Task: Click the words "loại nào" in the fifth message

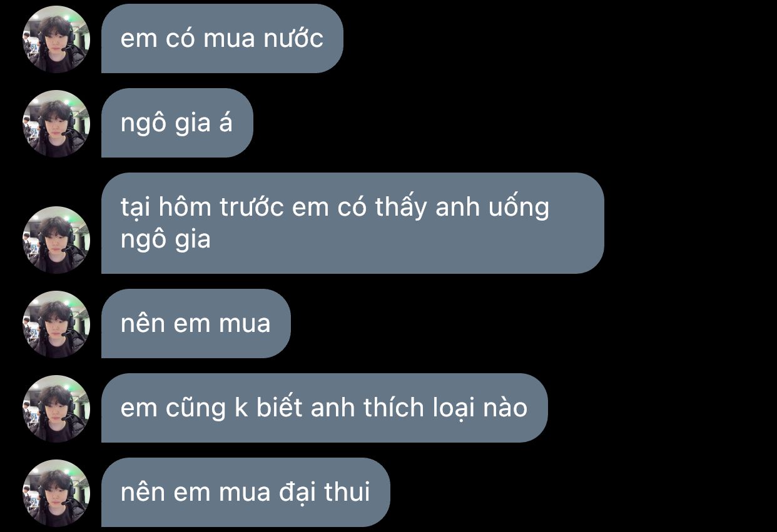Action: tap(480, 408)
